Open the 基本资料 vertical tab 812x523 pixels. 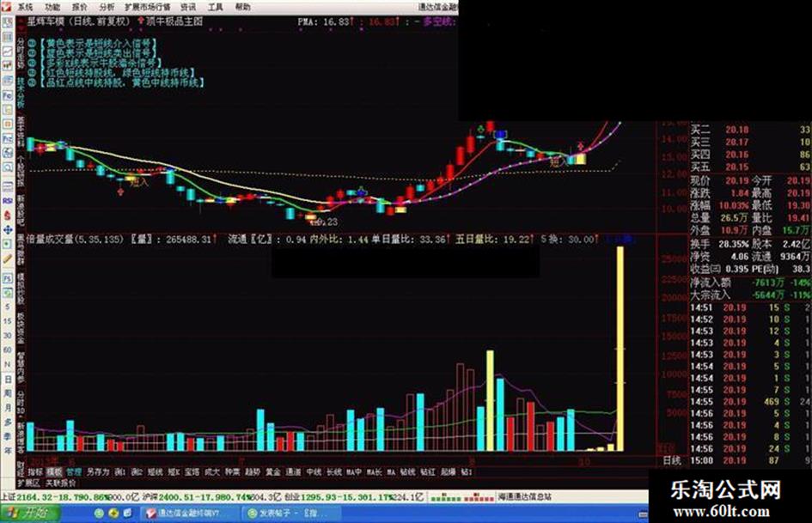(x=21, y=131)
